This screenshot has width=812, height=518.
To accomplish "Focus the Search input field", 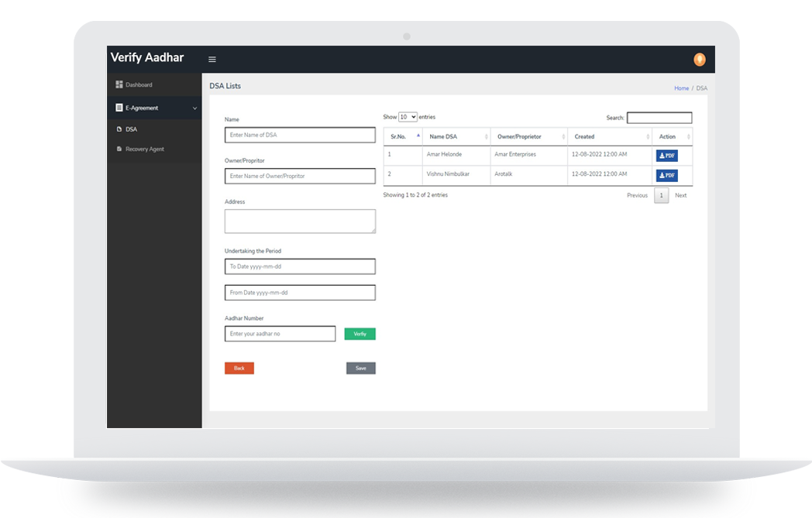I will coord(659,118).
